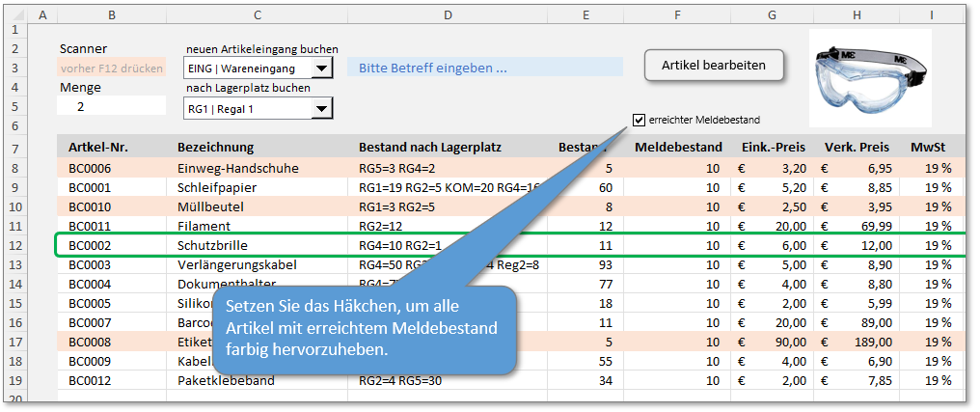
Task: Click the Verk. Preis header cell
Action: pos(856,147)
